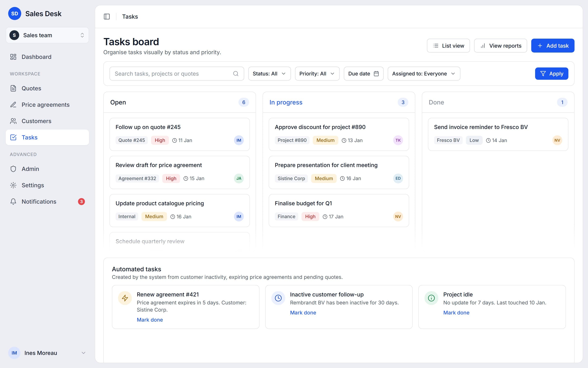Image resolution: width=588 pixels, height=368 pixels.
Task: Click the Open column count badge 6
Action: coord(244,102)
